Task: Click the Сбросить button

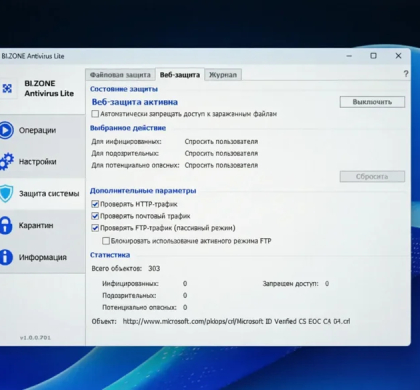Action: point(372,176)
